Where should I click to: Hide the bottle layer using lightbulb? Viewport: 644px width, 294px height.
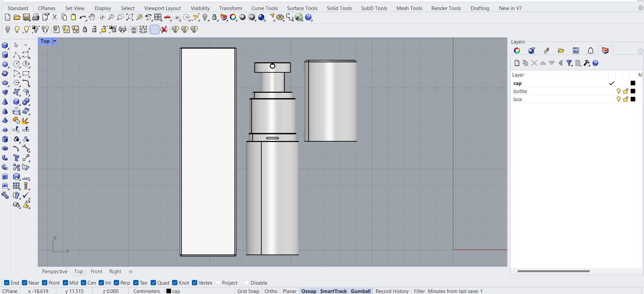click(619, 91)
